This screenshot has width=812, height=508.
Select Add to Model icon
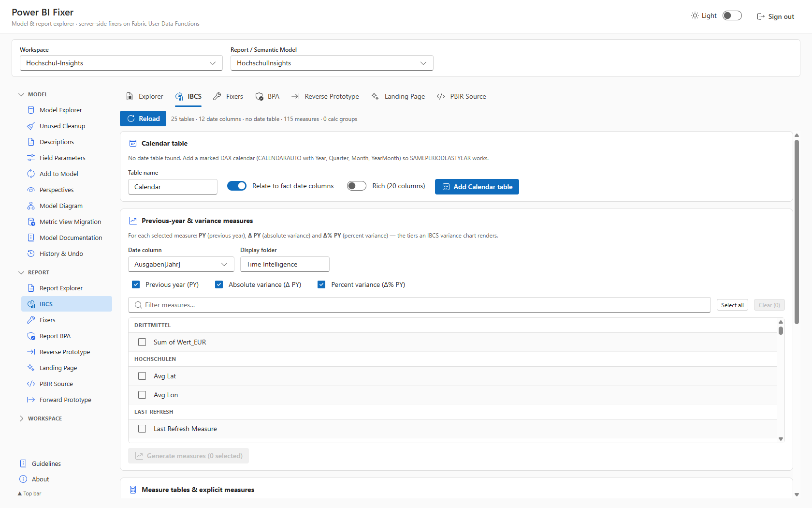31,174
